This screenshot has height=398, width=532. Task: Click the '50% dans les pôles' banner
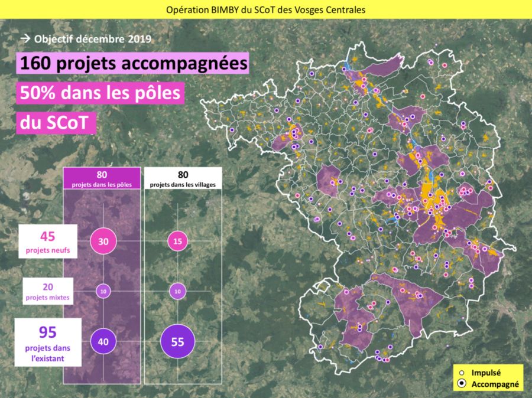tap(100, 93)
